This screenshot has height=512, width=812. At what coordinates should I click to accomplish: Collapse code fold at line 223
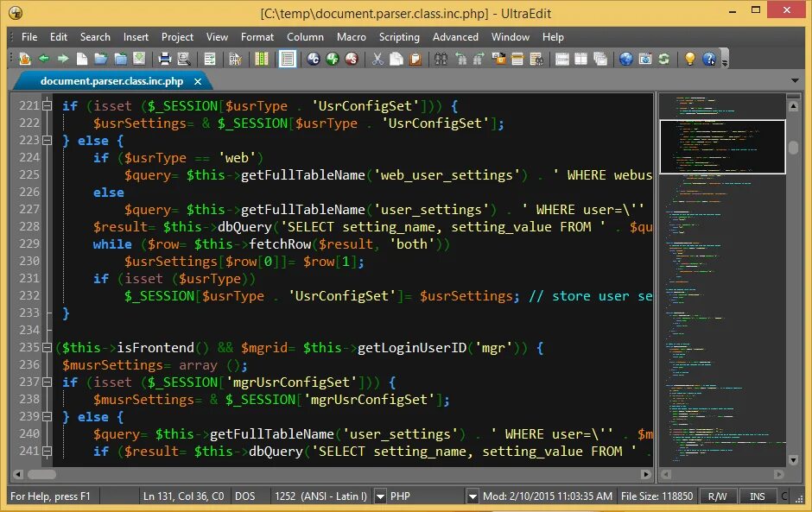tap(48, 140)
